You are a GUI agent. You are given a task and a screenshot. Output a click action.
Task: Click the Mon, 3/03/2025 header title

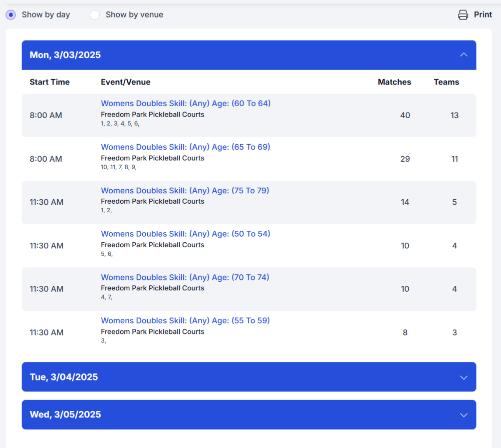click(65, 55)
